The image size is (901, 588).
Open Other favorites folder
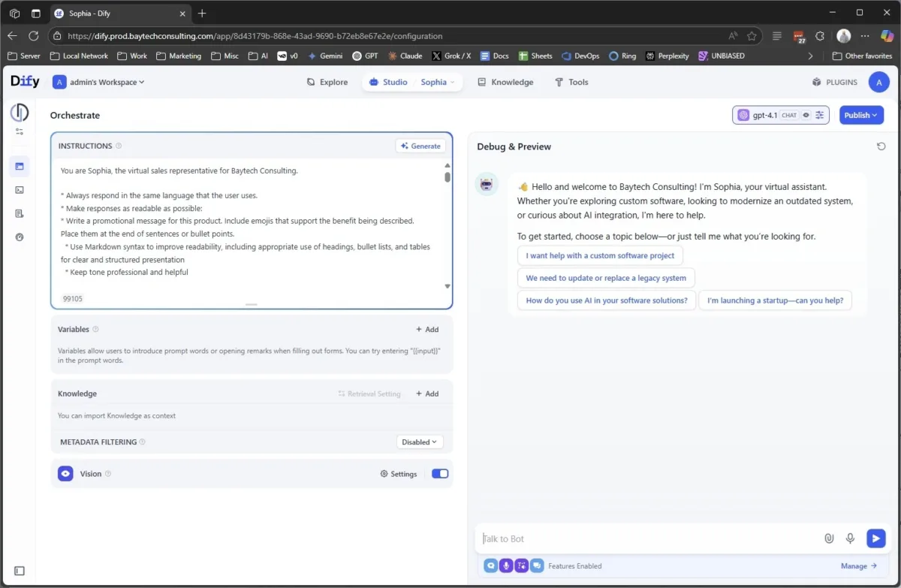(862, 56)
